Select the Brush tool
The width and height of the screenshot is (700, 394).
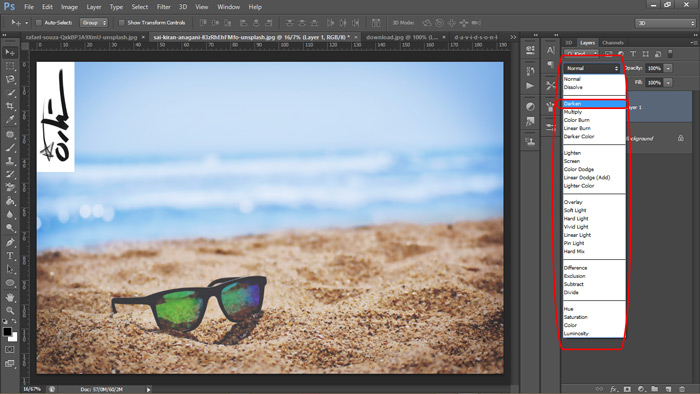10,148
